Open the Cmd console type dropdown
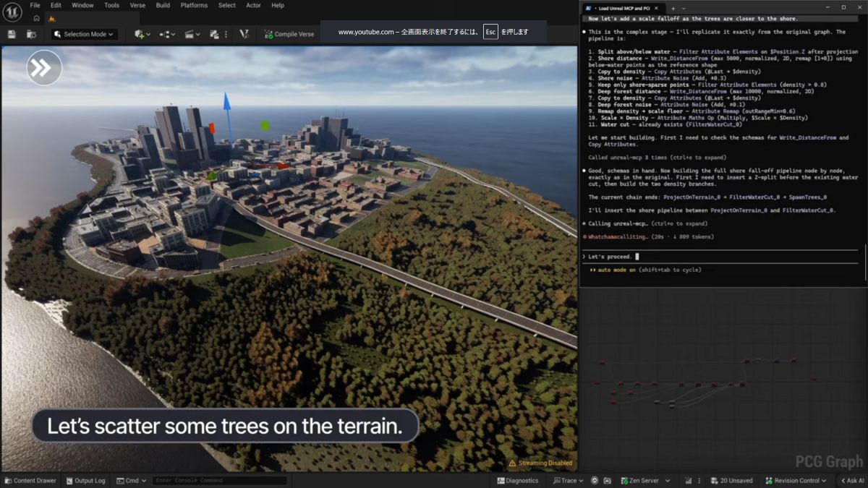 click(131, 481)
